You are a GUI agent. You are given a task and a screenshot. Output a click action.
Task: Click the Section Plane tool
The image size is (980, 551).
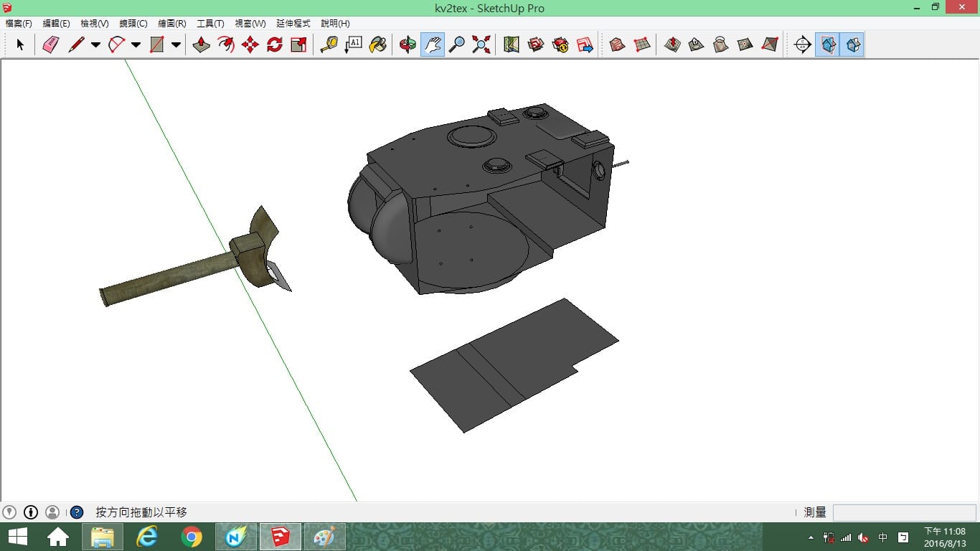[x=803, y=44]
